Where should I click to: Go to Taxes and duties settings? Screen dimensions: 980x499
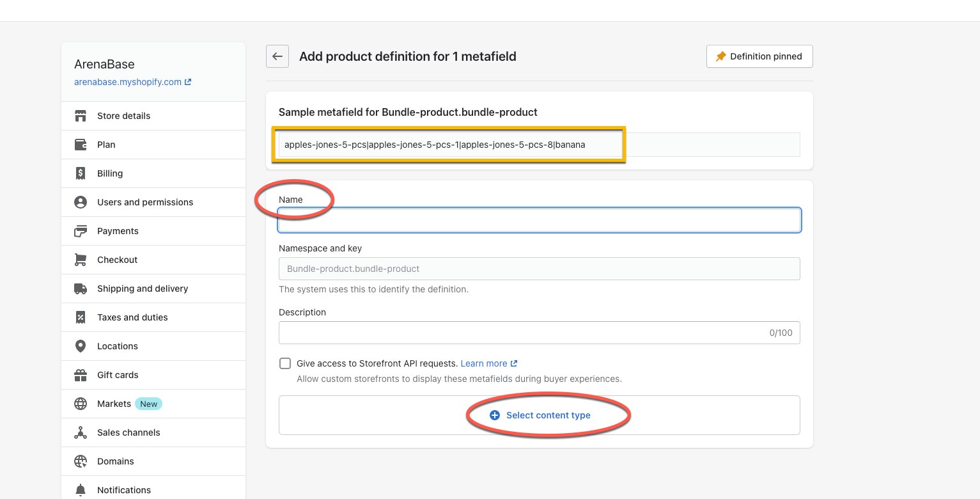point(132,317)
